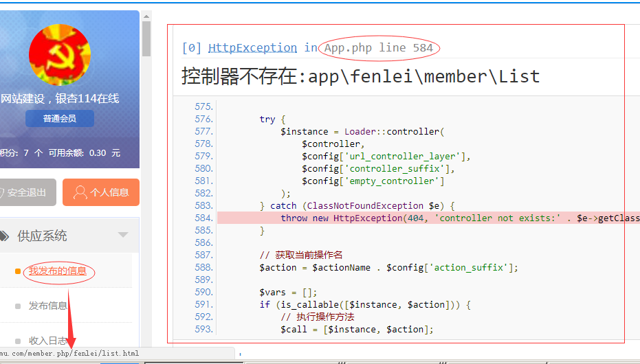Click code line $call = [$instance, $action];

coord(357,330)
